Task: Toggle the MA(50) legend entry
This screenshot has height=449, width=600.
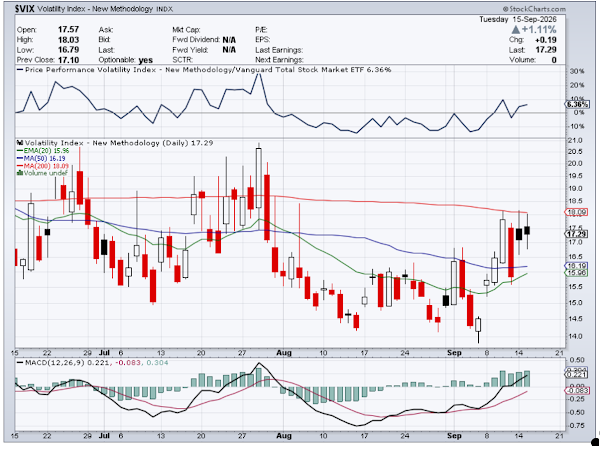Action: pyautogui.click(x=41, y=158)
